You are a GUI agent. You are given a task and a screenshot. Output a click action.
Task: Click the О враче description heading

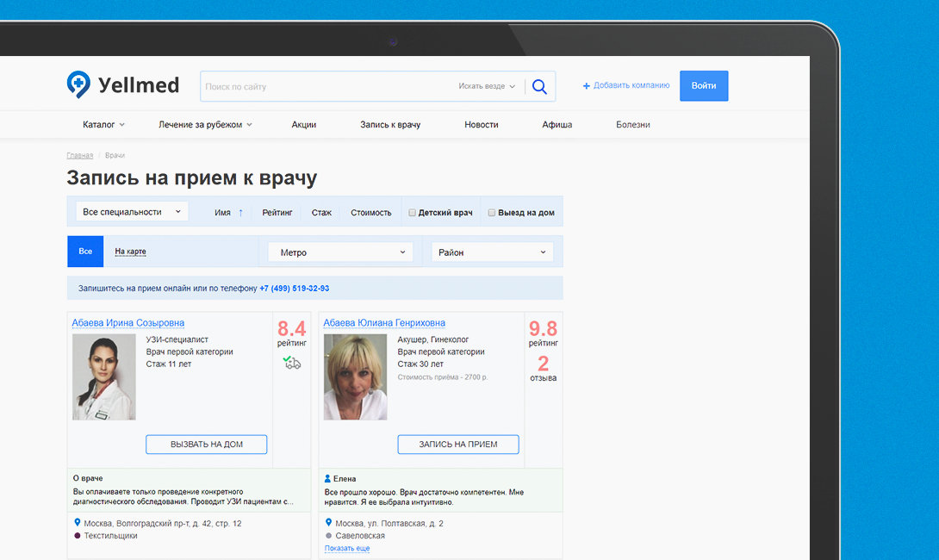click(88, 478)
